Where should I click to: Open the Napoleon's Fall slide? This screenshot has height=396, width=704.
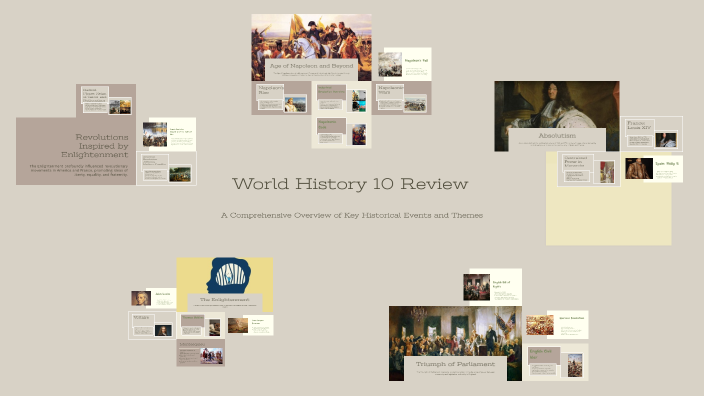[404, 64]
